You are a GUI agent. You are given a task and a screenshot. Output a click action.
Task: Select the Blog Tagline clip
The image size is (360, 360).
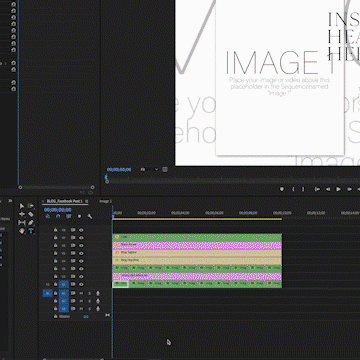197,253
